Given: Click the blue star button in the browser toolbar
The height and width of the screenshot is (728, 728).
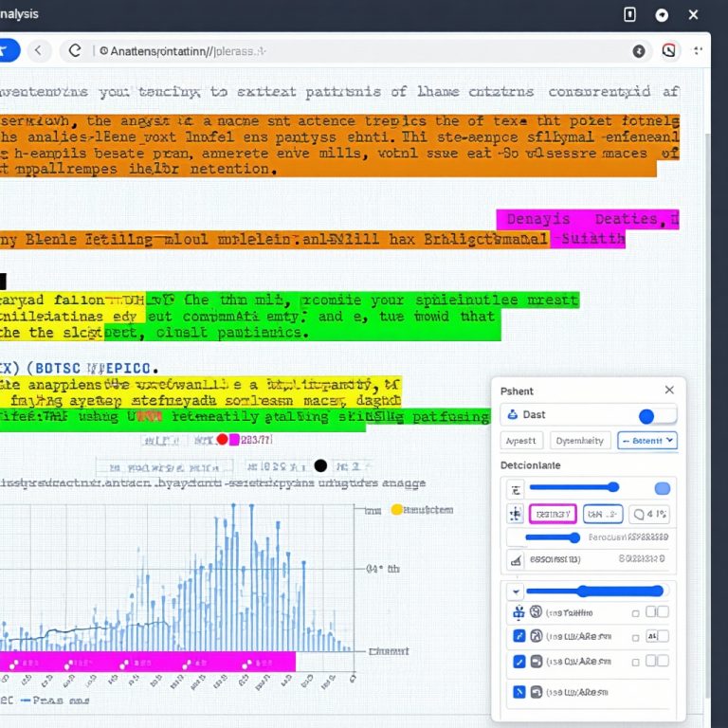Looking at the screenshot, I should point(8,50).
